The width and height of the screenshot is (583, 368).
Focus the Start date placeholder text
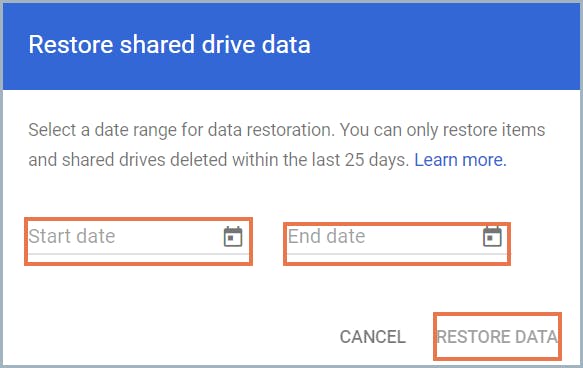[x=72, y=236]
